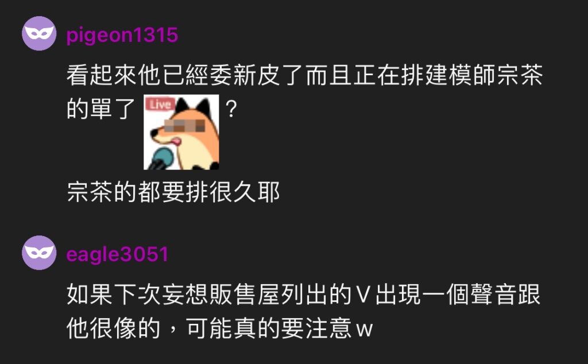The width and height of the screenshot is (588, 364).
Task: Click pigeon1315's purple mask avatar
Action: pyautogui.click(x=39, y=33)
